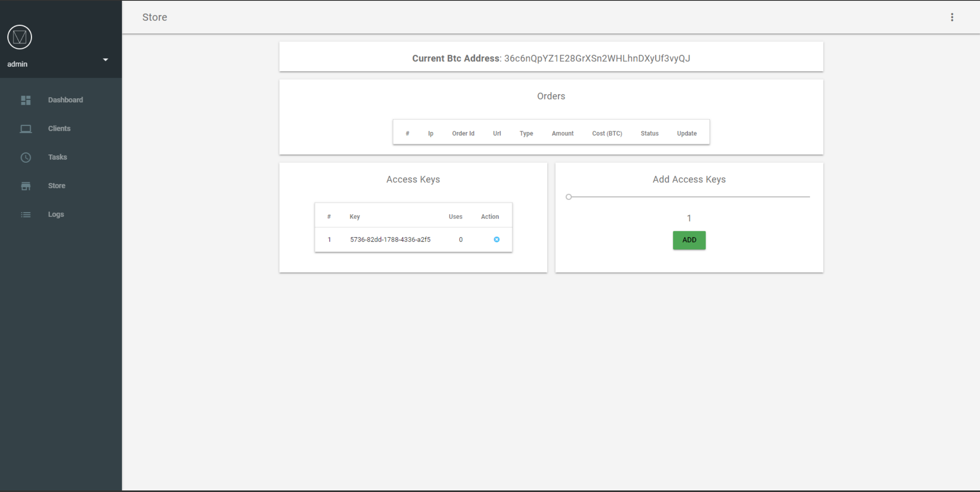Click the Cost (BTC) column header
This screenshot has width=980, height=492.
[607, 134]
